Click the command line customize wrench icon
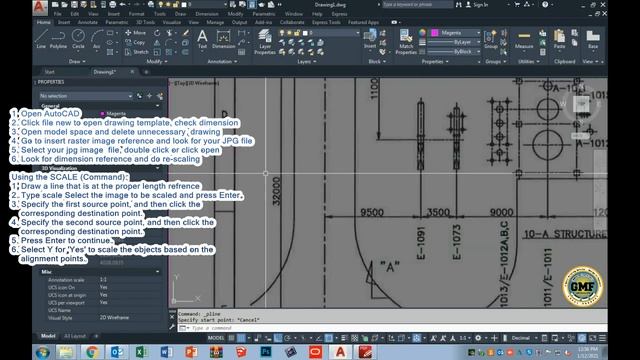The height and width of the screenshot is (360, 640). 172,327
